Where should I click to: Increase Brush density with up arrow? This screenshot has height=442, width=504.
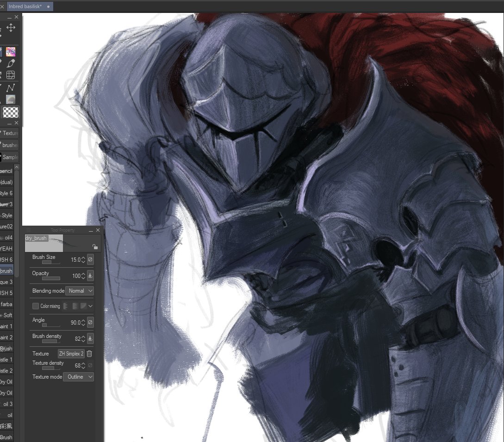point(83,337)
